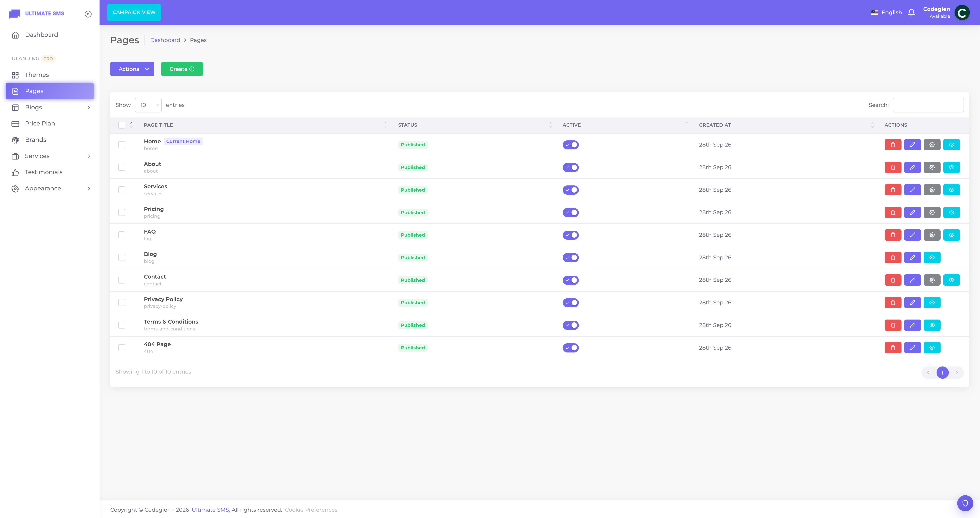Click the next page pagination arrow
980x518 pixels.
[x=957, y=372]
